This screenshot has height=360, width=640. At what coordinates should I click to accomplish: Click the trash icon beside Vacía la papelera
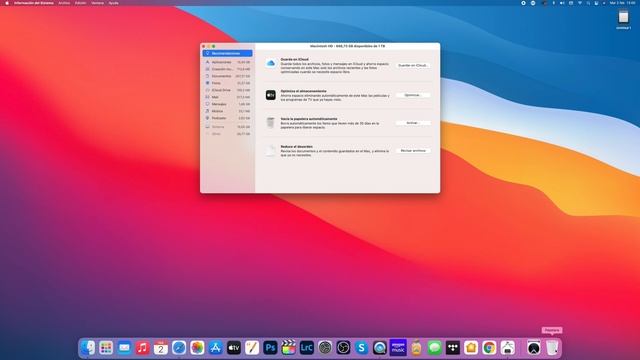[x=271, y=122]
